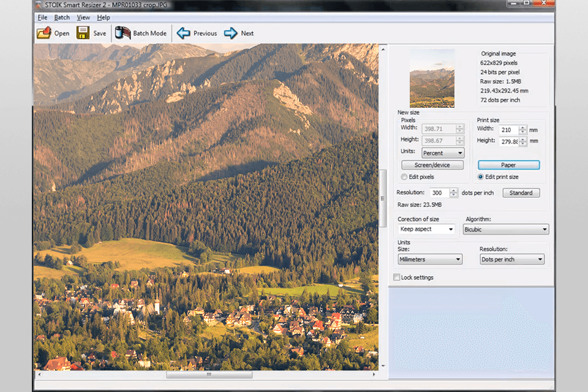Click the 'Raw size: 23.5MB' text
The image size is (588, 392).
click(x=420, y=205)
